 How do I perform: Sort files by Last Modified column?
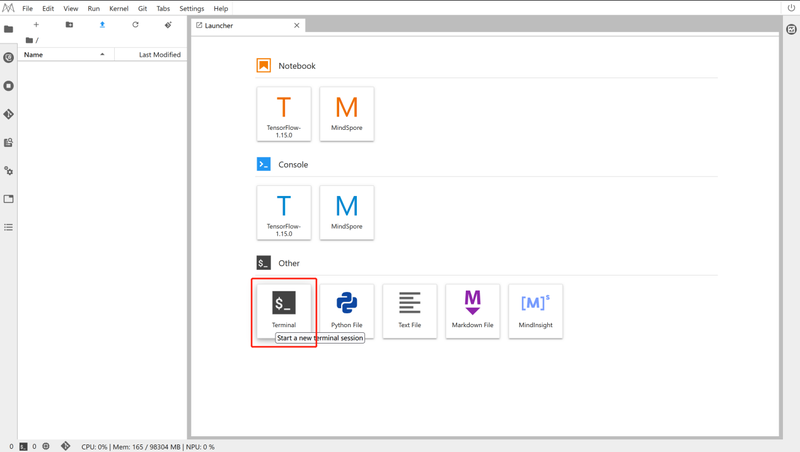pyautogui.click(x=151, y=55)
